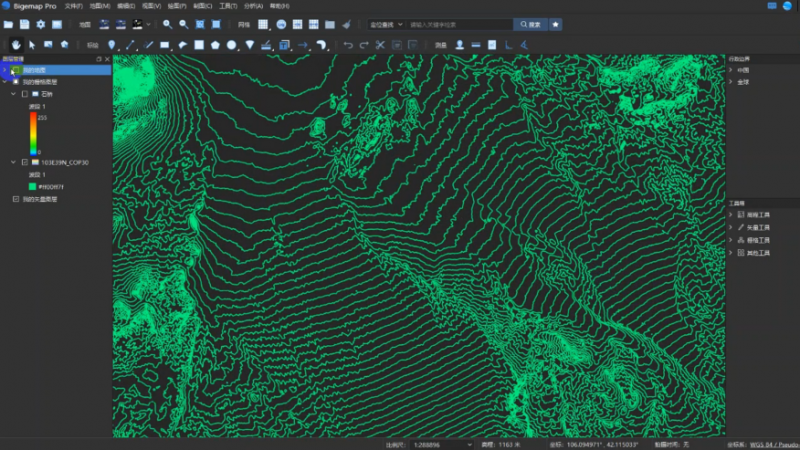This screenshot has width=800, height=450.
Task: Open the 工具(T) menu
Action: click(228, 6)
